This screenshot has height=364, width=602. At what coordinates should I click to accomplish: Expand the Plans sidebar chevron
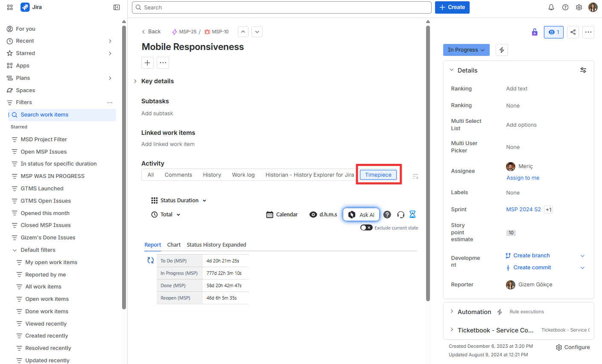pos(110,78)
